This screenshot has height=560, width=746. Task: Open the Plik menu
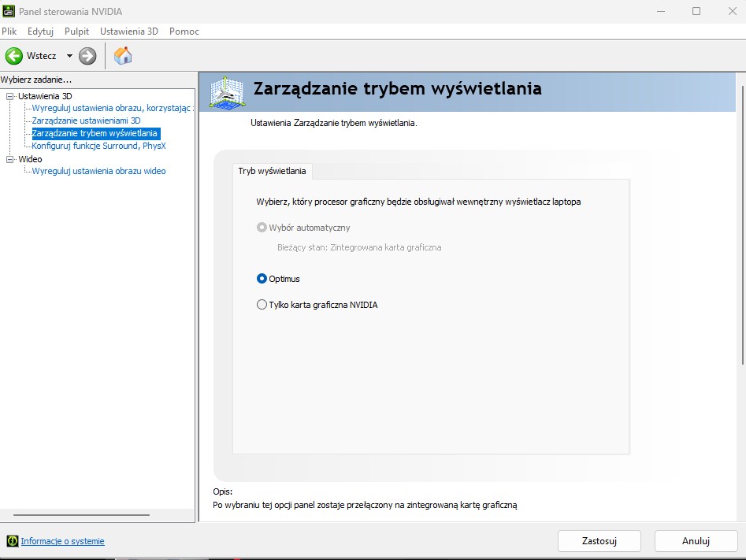pos(9,32)
